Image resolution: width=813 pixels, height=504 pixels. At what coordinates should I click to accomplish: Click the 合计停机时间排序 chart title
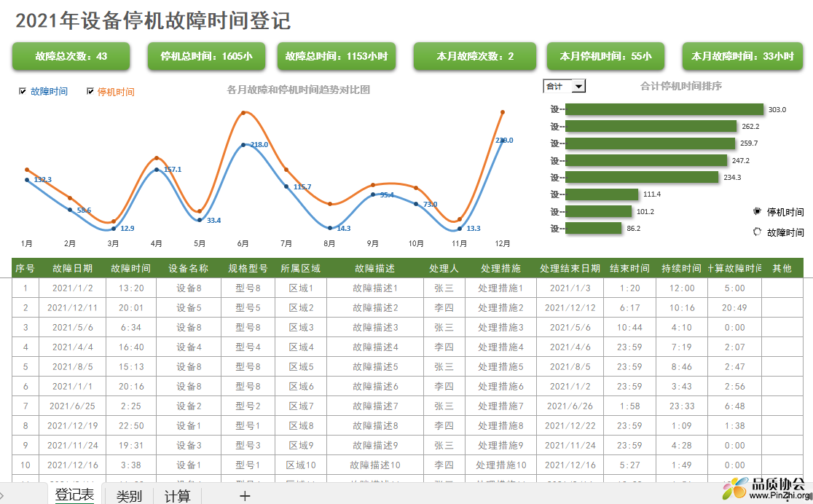pyautogui.click(x=681, y=86)
